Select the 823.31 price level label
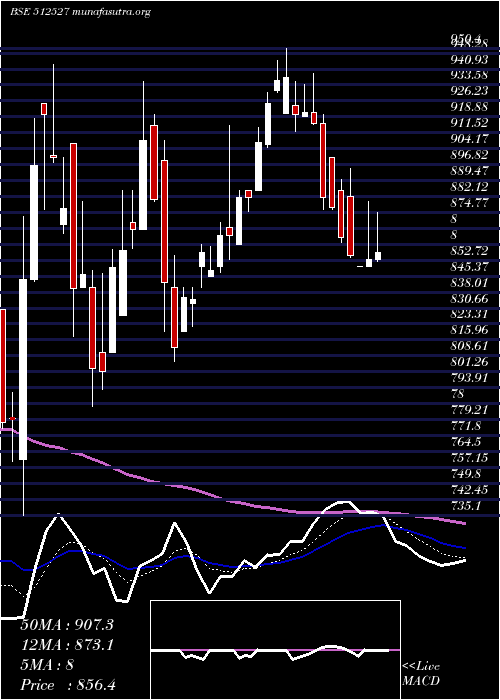Viewport: 500px width, 700px height. 469,314
